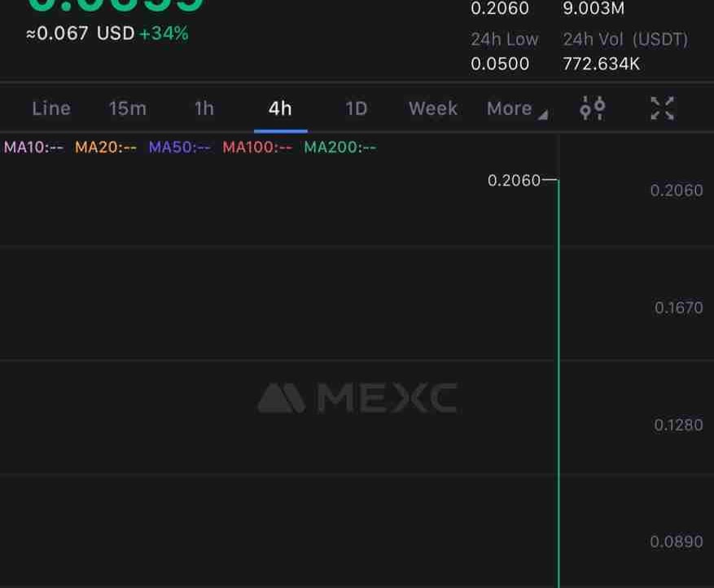Viewport: 714px width, 588px height.
Task: Click the 0.1670 price axis label
Action: [678, 308]
